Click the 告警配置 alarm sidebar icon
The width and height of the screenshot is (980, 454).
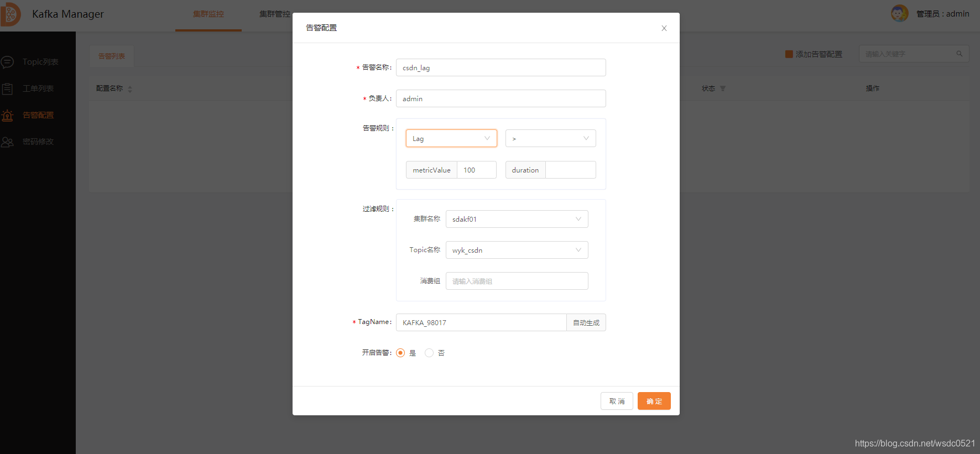tap(7, 115)
